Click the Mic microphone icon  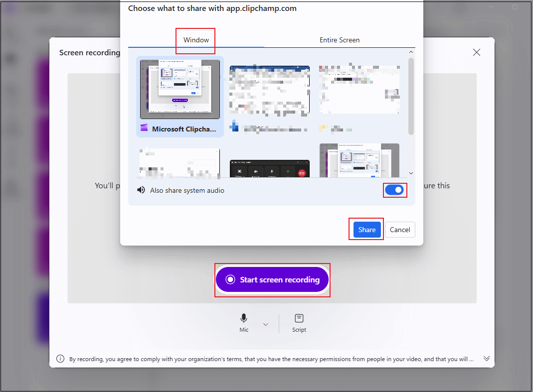pyautogui.click(x=244, y=318)
